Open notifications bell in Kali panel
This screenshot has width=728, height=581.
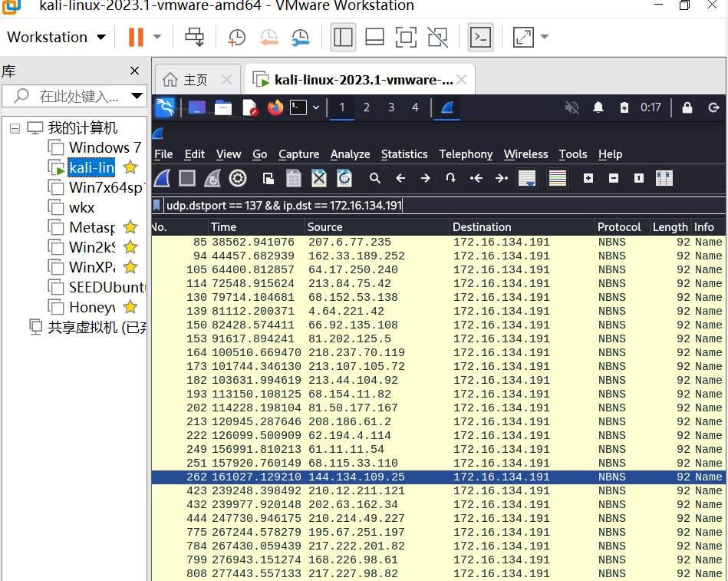click(x=598, y=107)
